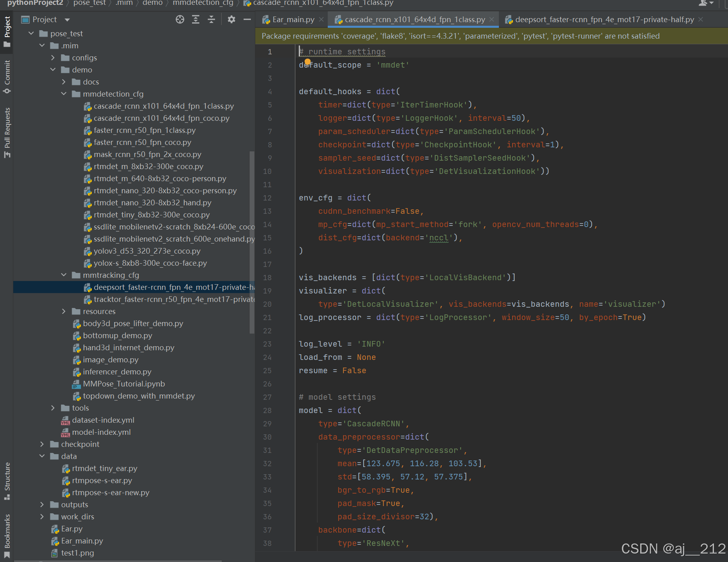Click the Project tree vertical scrollbar

coord(252,242)
